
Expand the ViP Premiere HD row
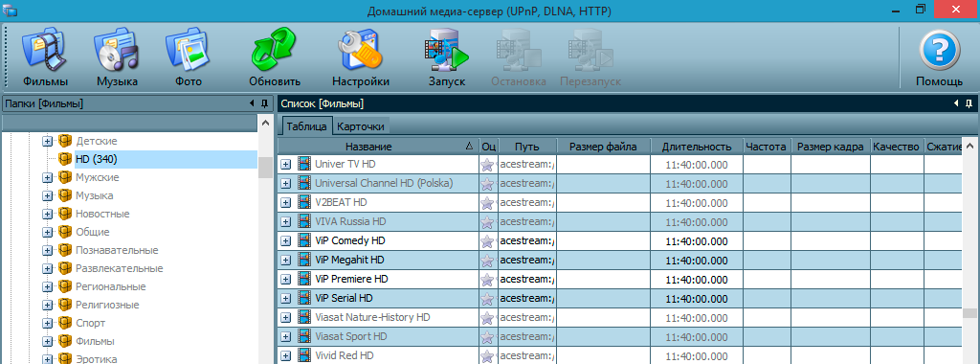[285, 279]
